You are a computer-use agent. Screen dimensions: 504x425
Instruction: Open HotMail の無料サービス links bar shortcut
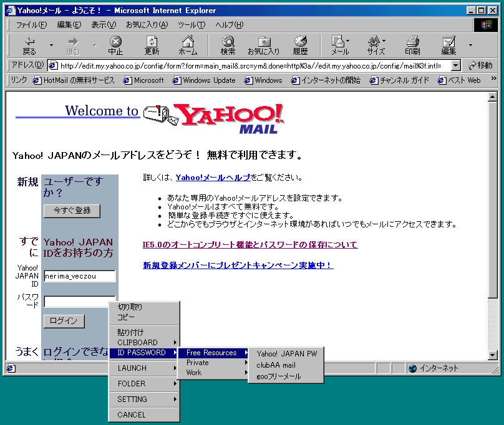click(74, 80)
